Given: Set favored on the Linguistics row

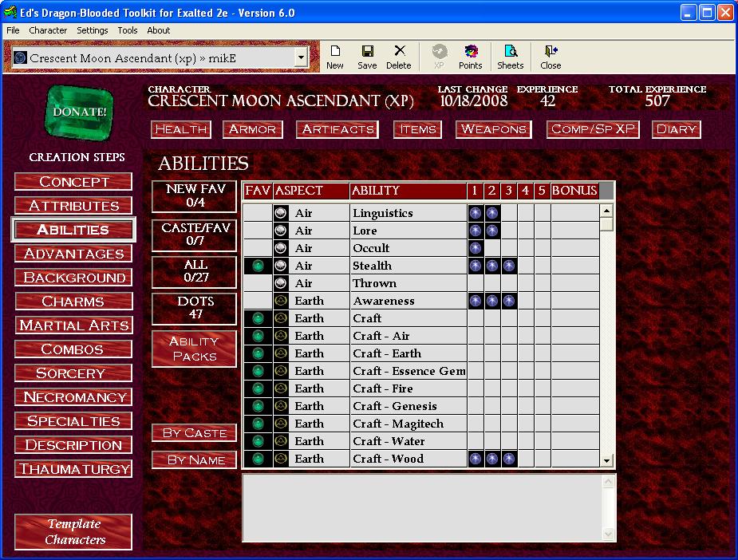Looking at the screenshot, I should click(x=258, y=213).
